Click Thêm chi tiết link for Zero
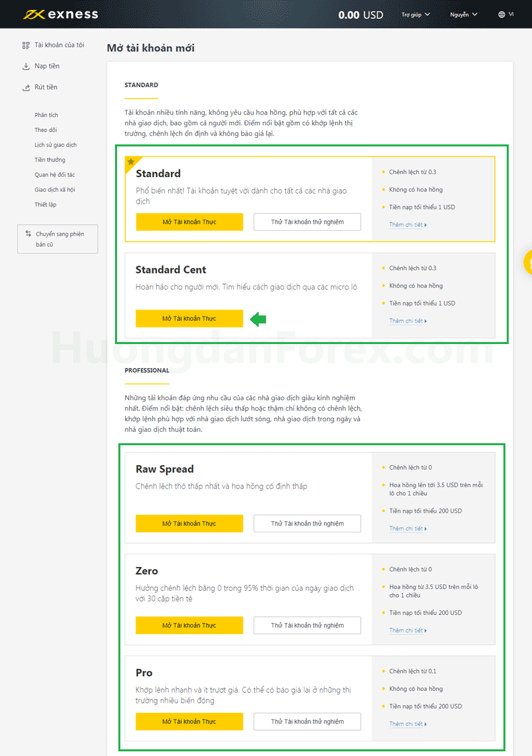The height and width of the screenshot is (756, 532). coord(408,630)
